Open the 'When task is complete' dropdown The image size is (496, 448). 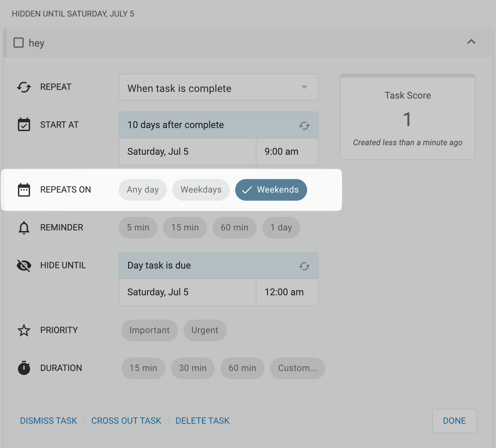coord(219,88)
